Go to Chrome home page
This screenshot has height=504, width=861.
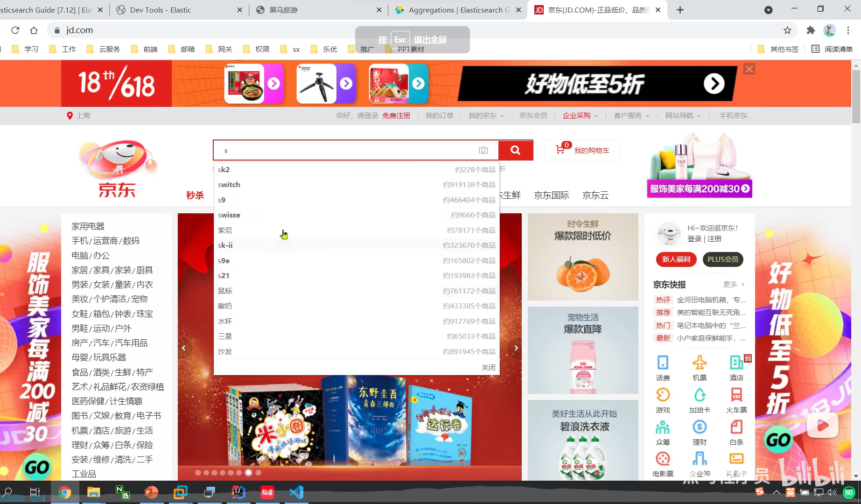(x=34, y=30)
